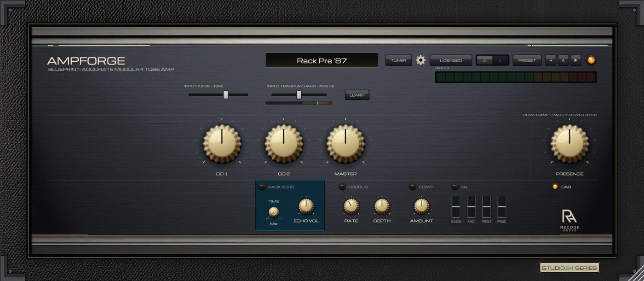Open the Tuner

[398, 60]
